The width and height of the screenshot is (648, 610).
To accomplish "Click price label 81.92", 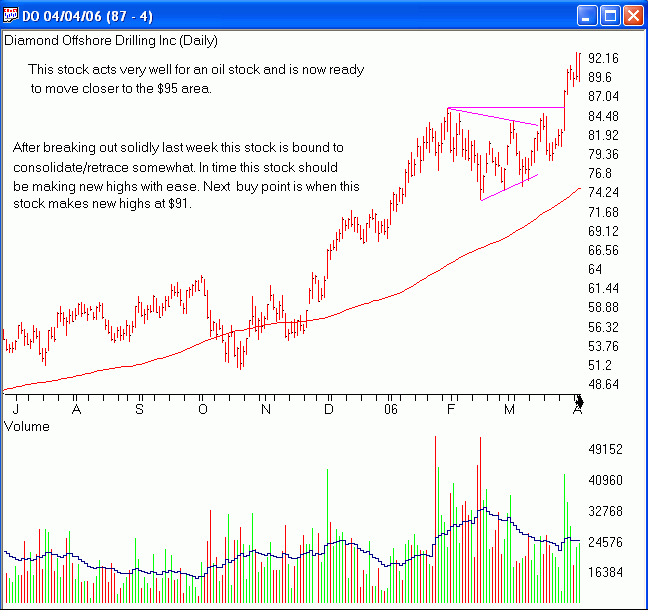I will [x=603, y=135].
